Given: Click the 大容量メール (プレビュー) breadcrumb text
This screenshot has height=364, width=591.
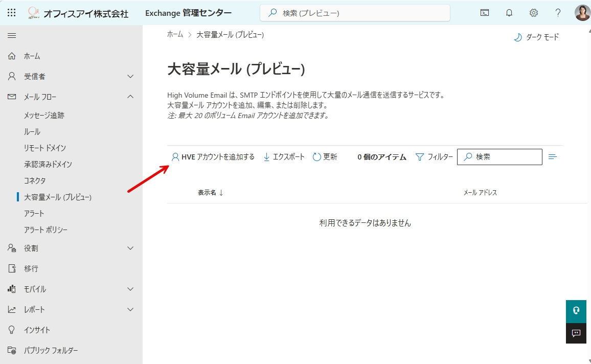Looking at the screenshot, I should point(230,35).
